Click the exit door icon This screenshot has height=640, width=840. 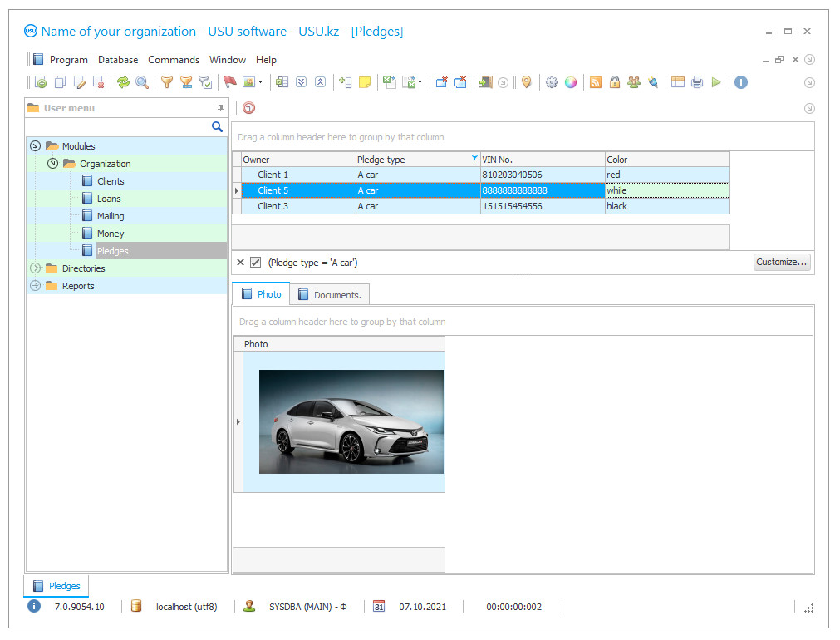coord(486,82)
